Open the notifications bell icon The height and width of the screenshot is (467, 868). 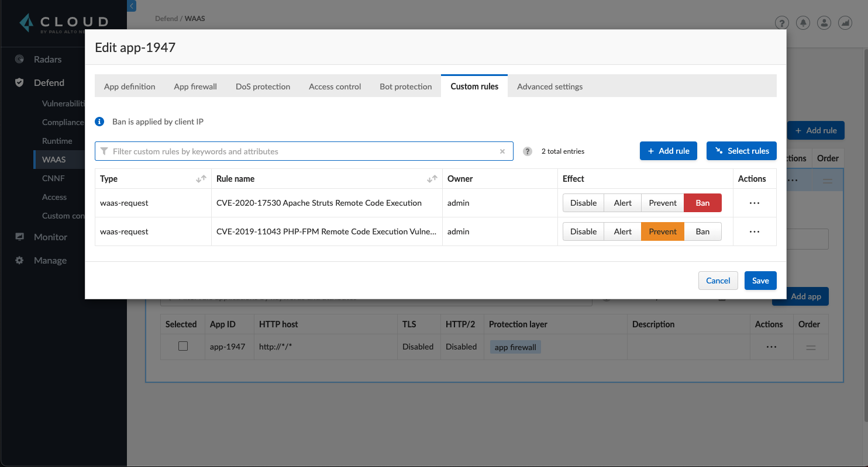(803, 23)
